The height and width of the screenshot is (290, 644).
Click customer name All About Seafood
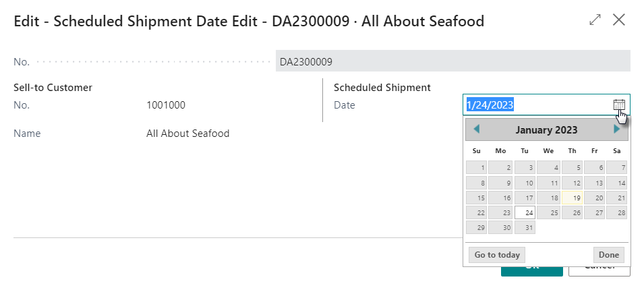click(x=187, y=134)
